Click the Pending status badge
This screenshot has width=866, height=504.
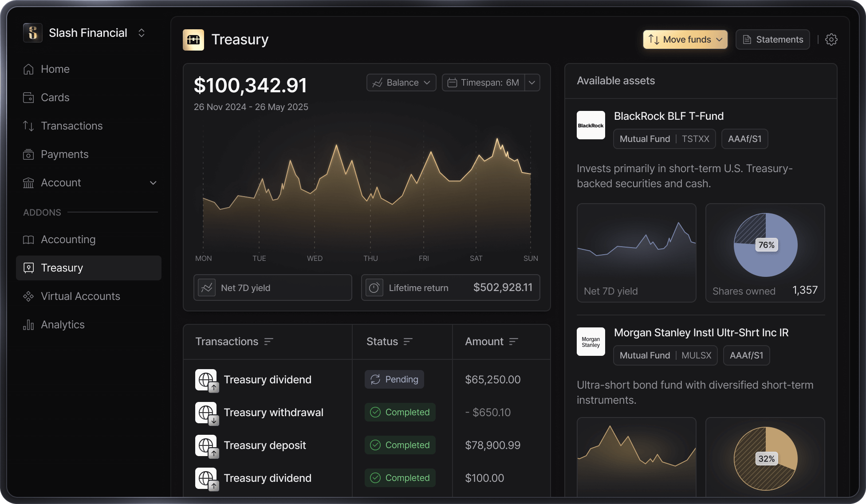[x=394, y=379]
